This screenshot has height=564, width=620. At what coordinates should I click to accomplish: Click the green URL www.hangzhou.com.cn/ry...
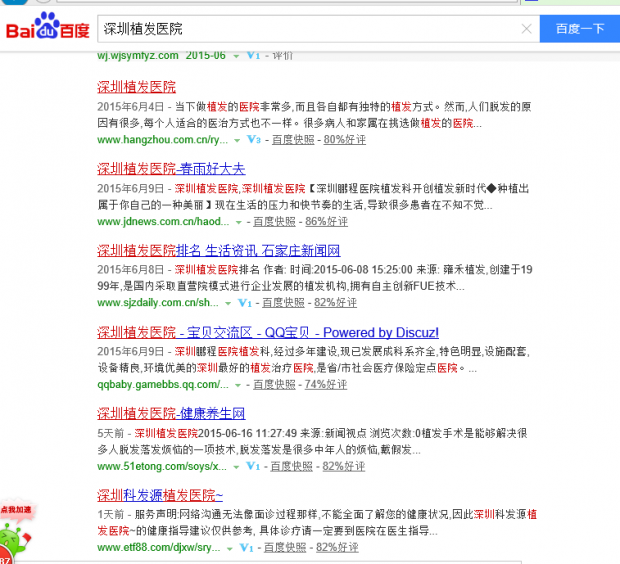(x=163, y=140)
